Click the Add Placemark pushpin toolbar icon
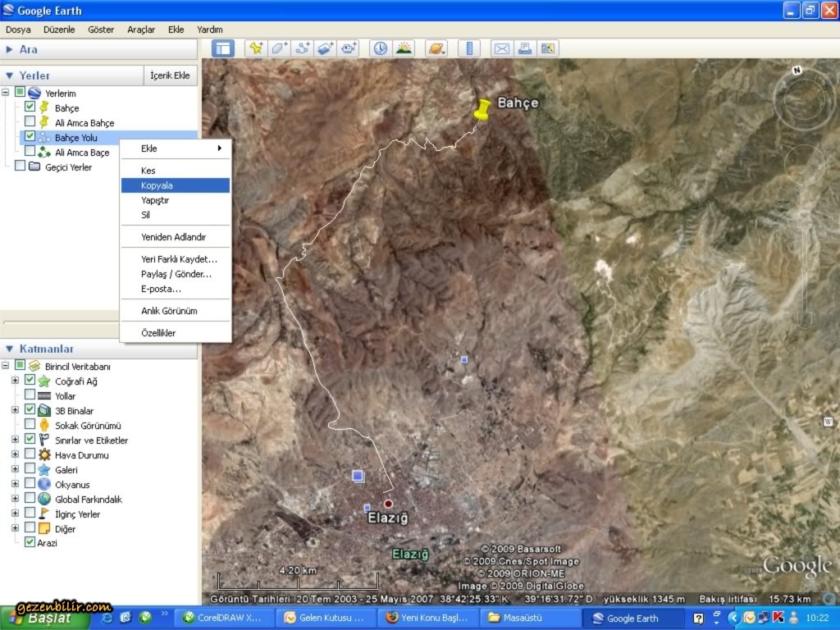The image size is (840, 630). click(256, 48)
